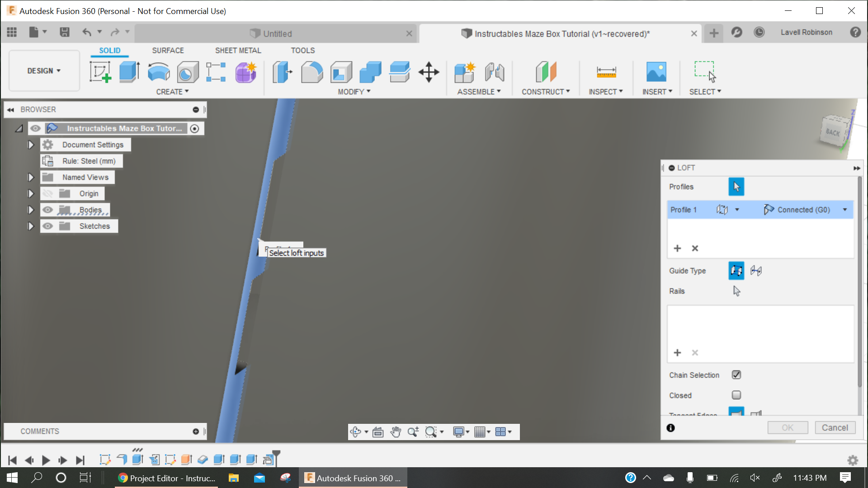This screenshot has width=868, height=488.
Task: Select the Press Pull tool
Action: click(283, 72)
